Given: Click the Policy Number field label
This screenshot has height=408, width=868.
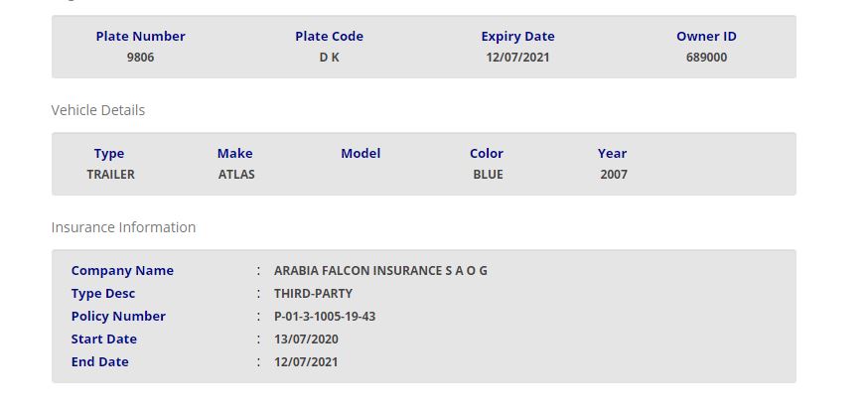Looking at the screenshot, I should [118, 317].
